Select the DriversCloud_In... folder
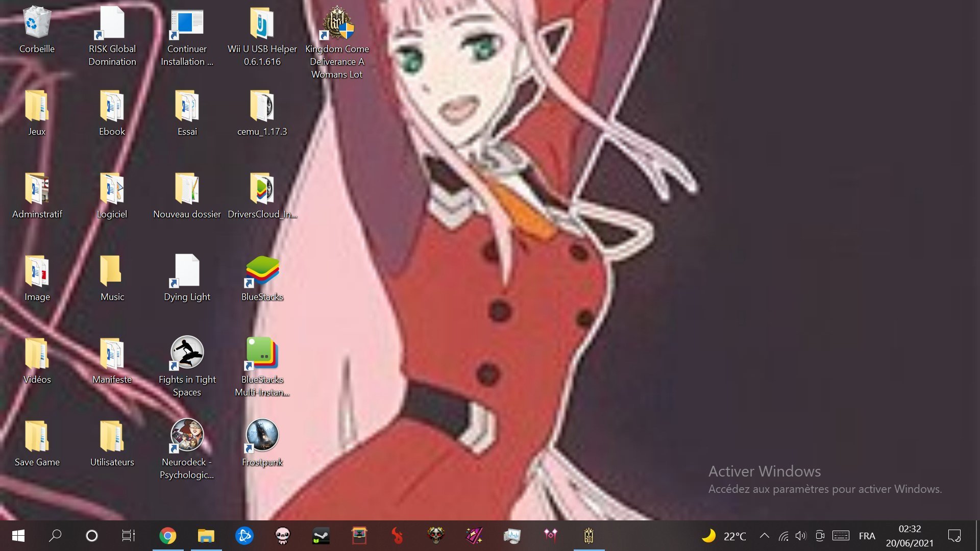Screen dimensions: 980x551 (x=262, y=196)
